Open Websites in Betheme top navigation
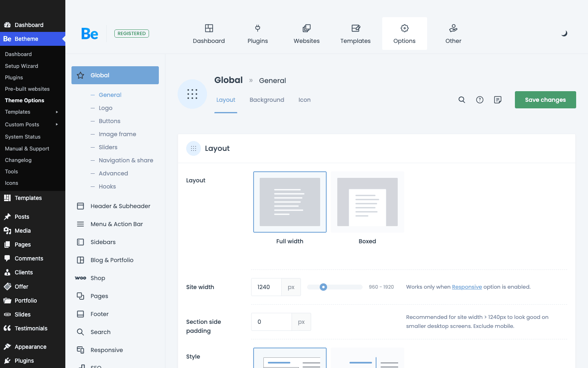 coord(307,34)
